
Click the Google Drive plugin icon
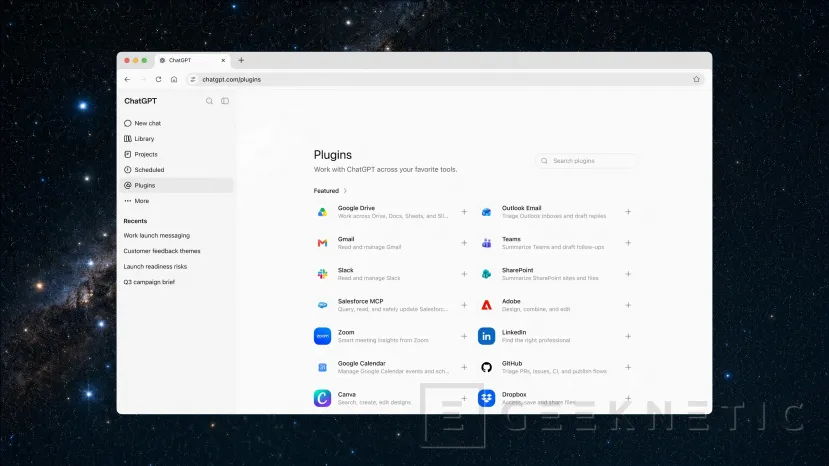(x=322, y=212)
